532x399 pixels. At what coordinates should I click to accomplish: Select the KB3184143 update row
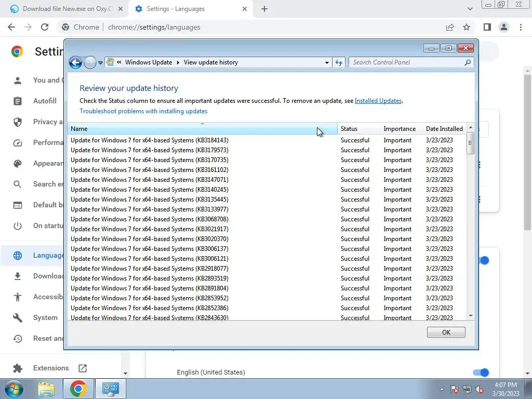coord(267,140)
